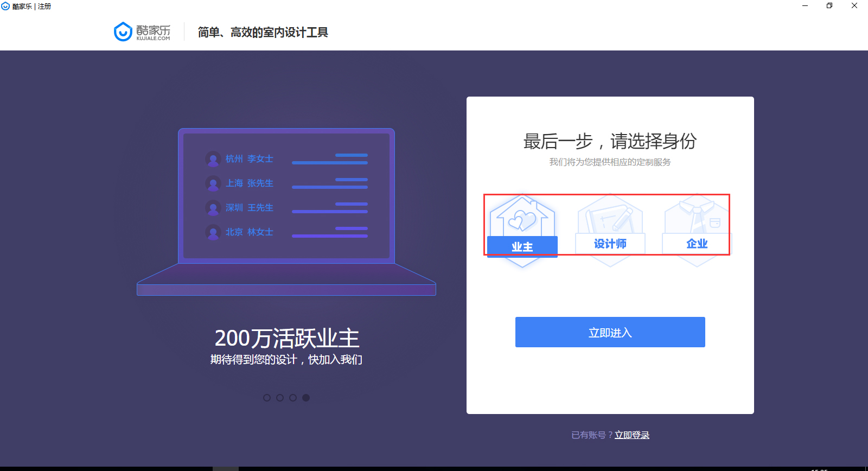This screenshot has width=868, height=471.
Task: Click the avatar beside 深圳 王先生
Action: pyautogui.click(x=213, y=208)
